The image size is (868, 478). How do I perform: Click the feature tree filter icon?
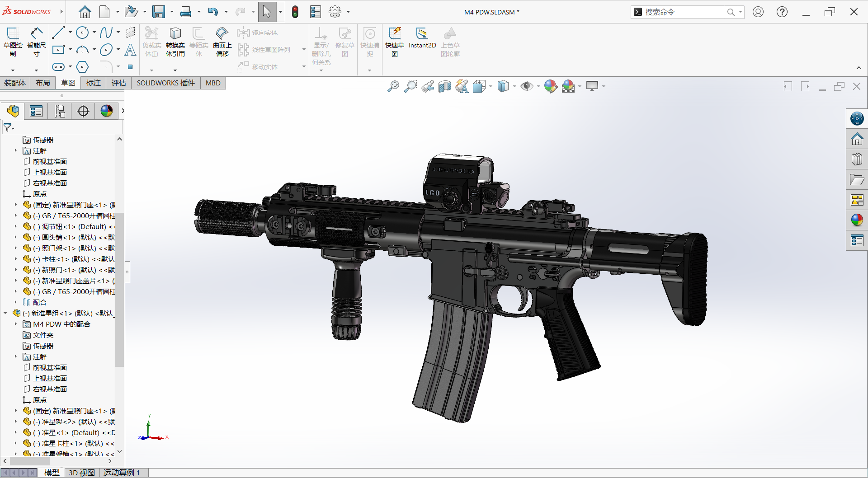(9, 127)
